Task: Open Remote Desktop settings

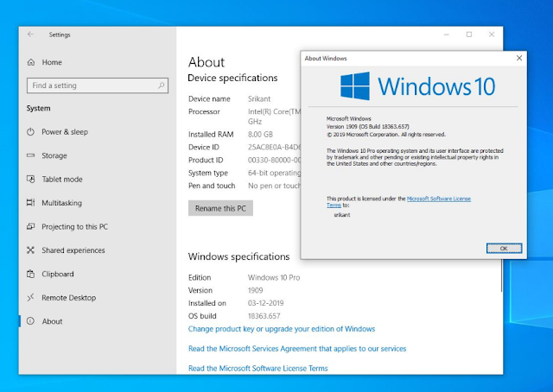Action: (x=98, y=298)
